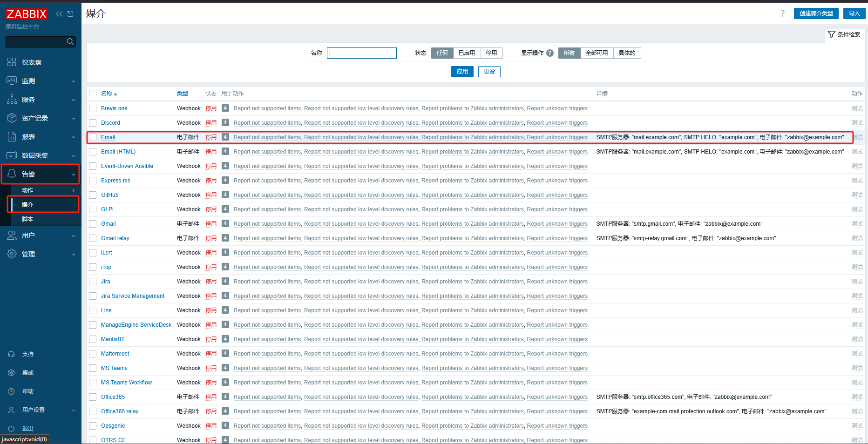Click the 显示操作 help hint icon
This screenshot has width=868, height=444.
pos(550,53)
